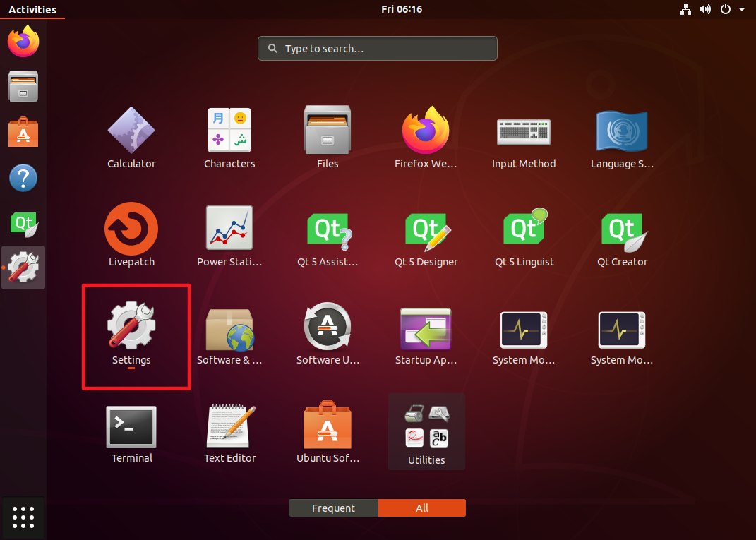The width and height of the screenshot is (756, 540).
Task: Open the Utilities app folder
Action: pos(426,432)
